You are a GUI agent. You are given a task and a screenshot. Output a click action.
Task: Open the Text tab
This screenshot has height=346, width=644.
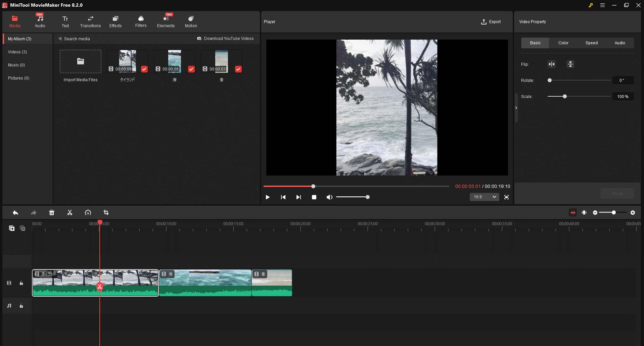point(65,21)
